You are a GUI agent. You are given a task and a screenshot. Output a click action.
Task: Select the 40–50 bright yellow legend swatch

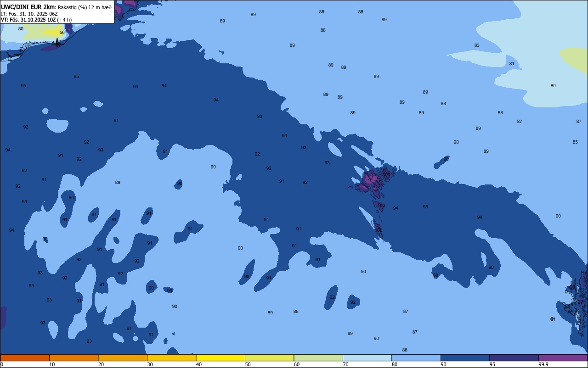tap(220, 357)
